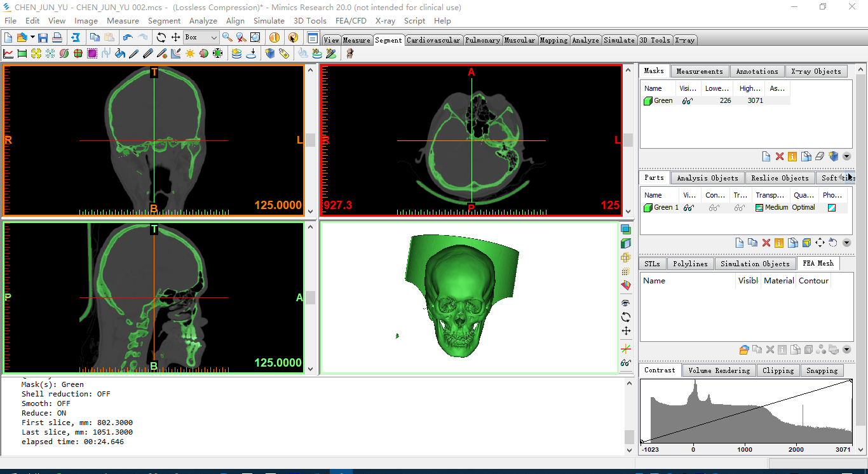The width and height of the screenshot is (868, 474).
Task: Open the Box dropdown in the toolbar
Action: point(214,37)
